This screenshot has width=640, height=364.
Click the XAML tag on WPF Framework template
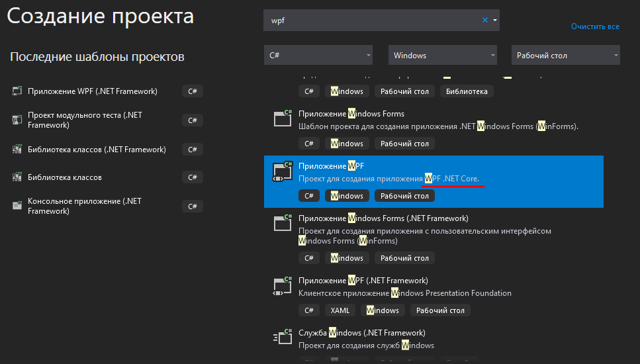click(x=340, y=310)
